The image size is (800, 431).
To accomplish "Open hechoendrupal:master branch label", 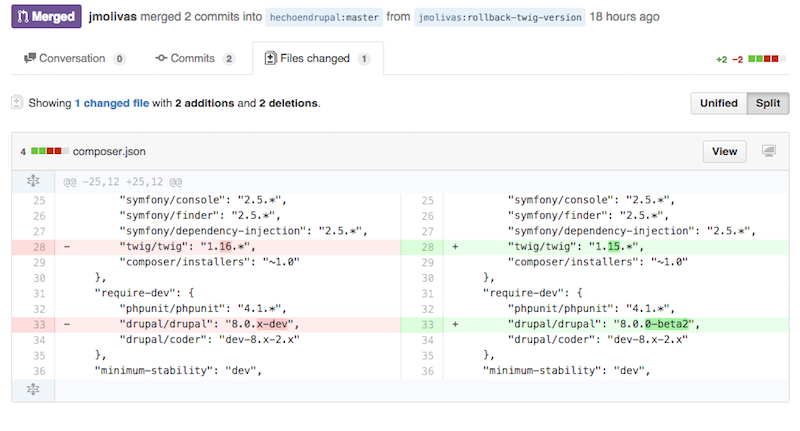I will point(324,17).
